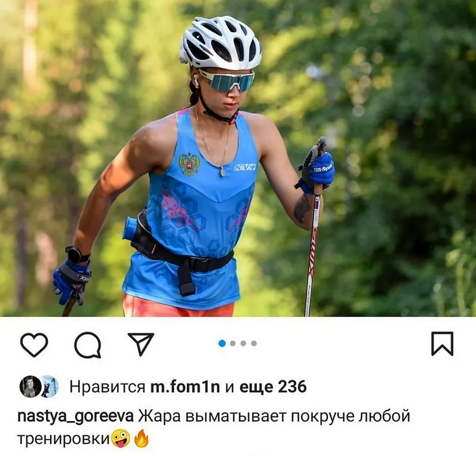Tap the KV+ logo on the blue shirt
Image resolution: width=476 pixels, height=456 pixels.
click(245, 167)
